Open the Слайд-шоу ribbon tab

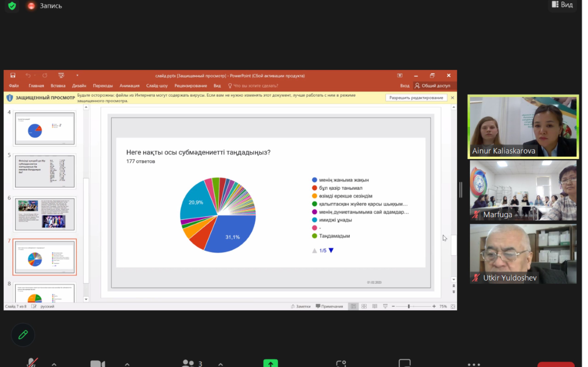pos(157,86)
